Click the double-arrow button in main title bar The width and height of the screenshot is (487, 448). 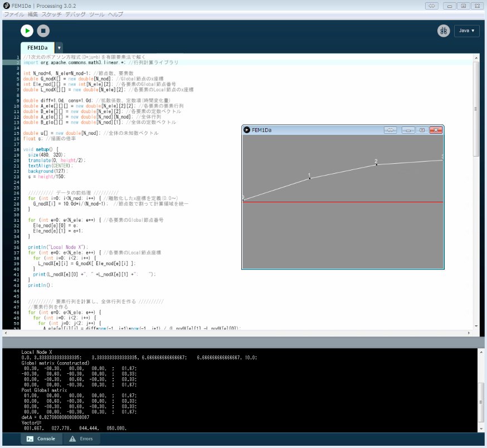pos(431,6)
